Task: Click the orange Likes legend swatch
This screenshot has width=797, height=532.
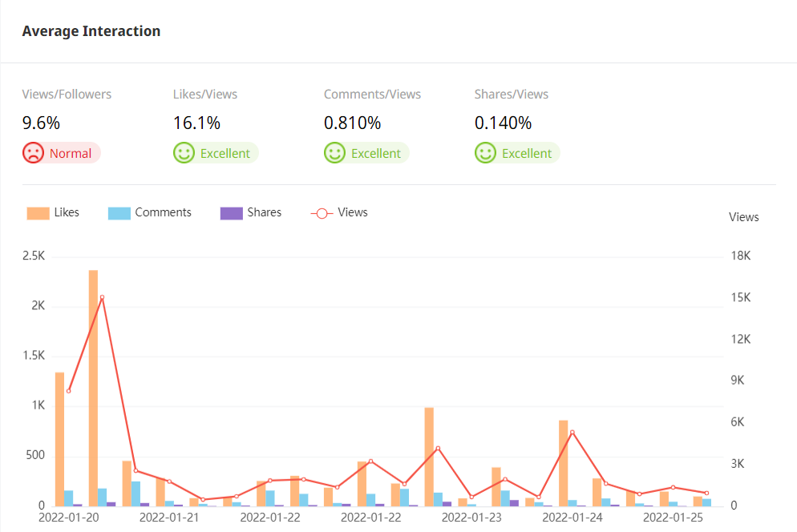Action: click(x=38, y=213)
